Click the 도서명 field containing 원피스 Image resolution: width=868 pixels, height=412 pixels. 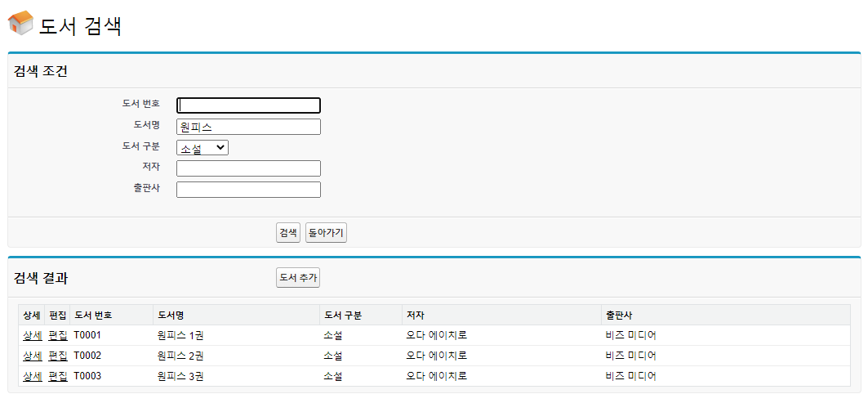click(248, 127)
